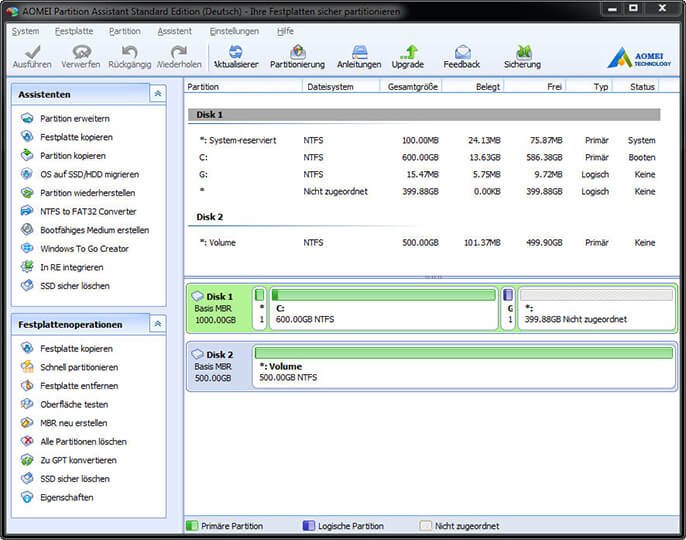Click the Verwerfen toolbar icon
Viewport: 686px width, 540px height.
(x=80, y=56)
